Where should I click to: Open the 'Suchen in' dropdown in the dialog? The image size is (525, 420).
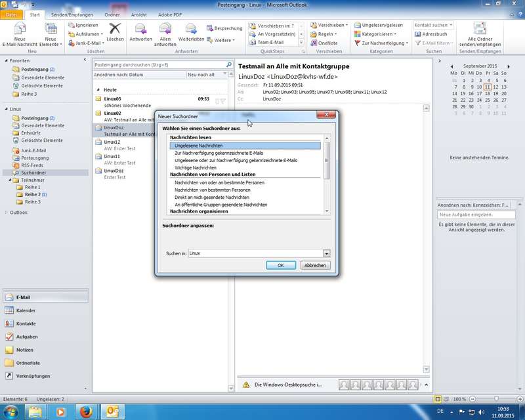coord(326,253)
